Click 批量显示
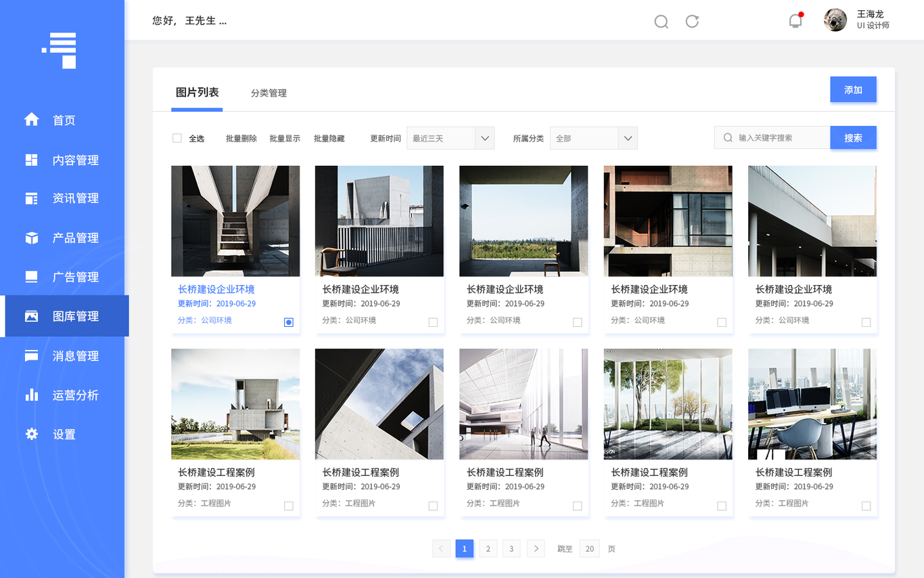The height and width of the screenshot is (578, 924). 285,138
